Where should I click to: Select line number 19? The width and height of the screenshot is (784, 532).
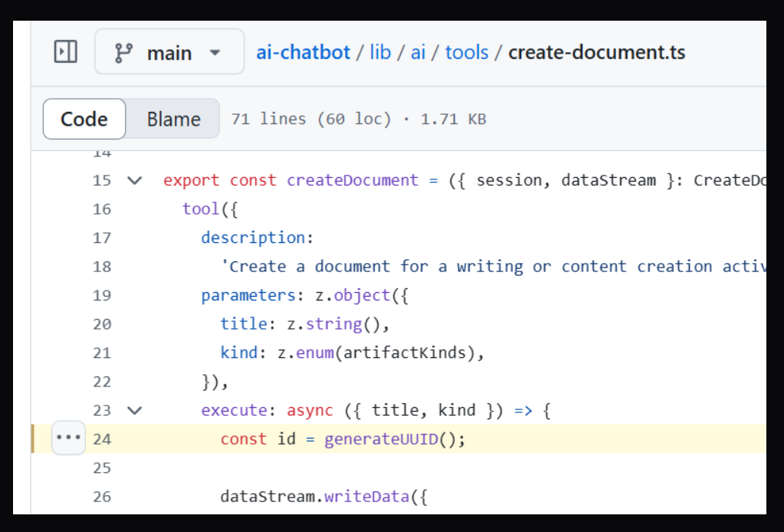click(102, 295)
